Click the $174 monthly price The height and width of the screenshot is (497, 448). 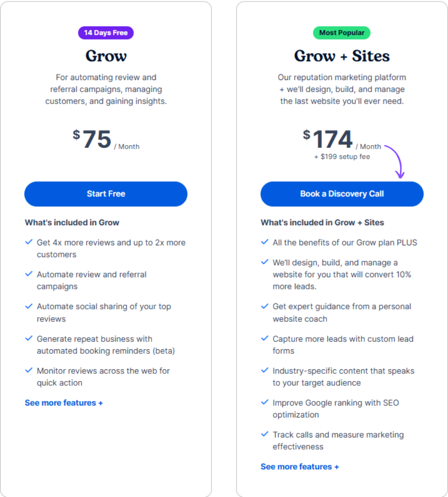click(332, 139)
